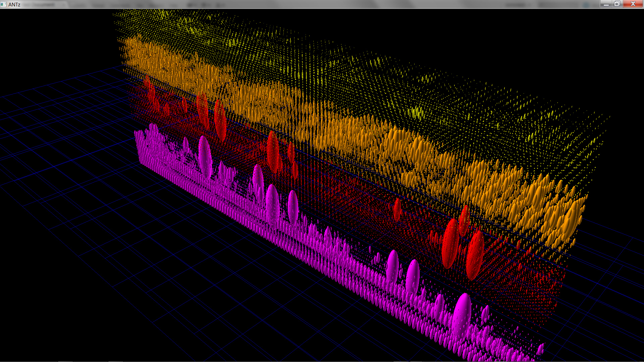
Task: Click the bright yellow glyph cluster in top layer
Action: (417, 112)
